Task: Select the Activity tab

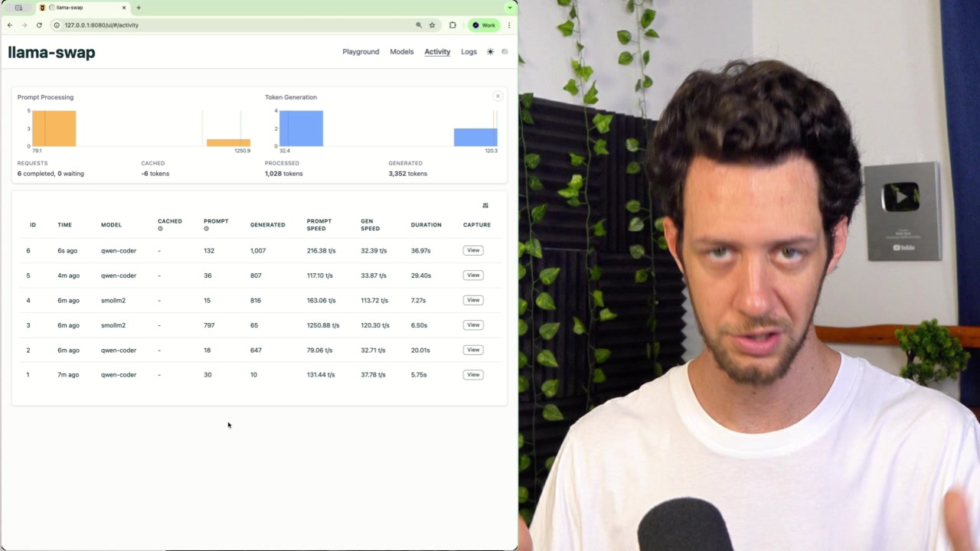Action: tap(437, 52)
